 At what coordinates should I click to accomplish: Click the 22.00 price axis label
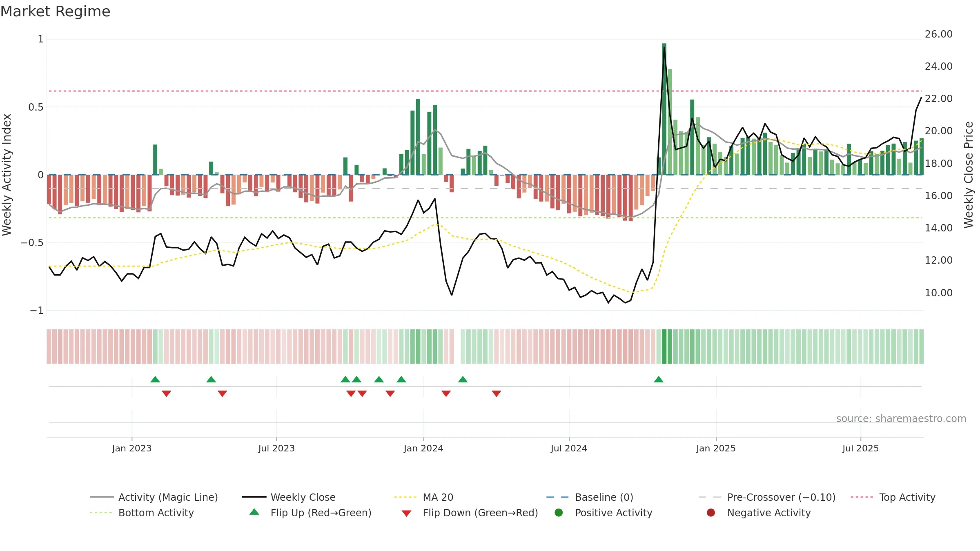939,99
